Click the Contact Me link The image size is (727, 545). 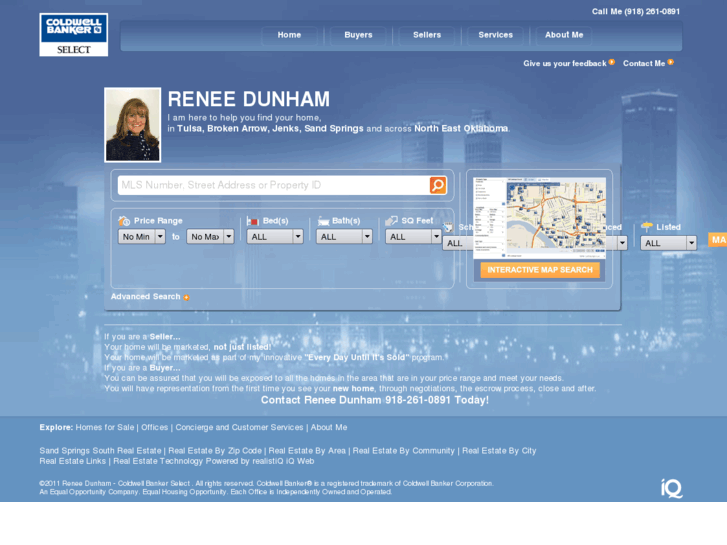(644, 64)
